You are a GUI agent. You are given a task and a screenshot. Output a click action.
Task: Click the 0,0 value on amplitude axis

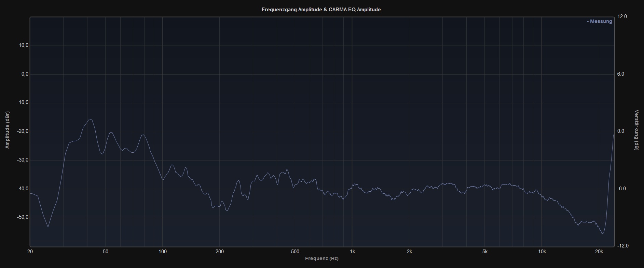pos(25,74)
